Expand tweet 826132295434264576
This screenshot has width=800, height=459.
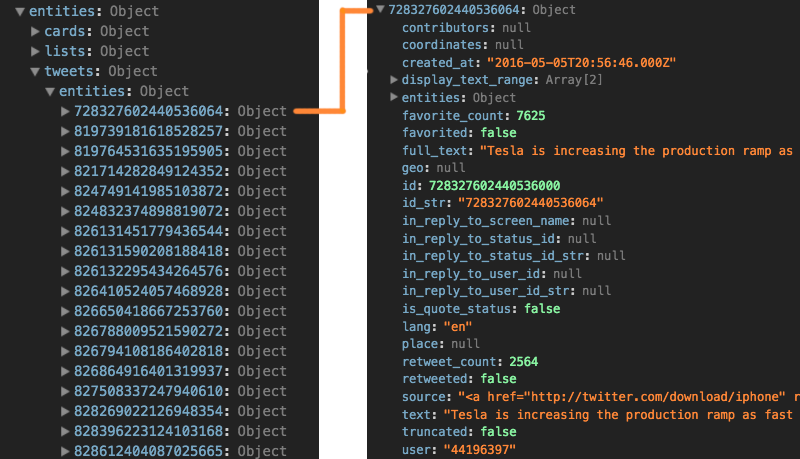[65, 271]
